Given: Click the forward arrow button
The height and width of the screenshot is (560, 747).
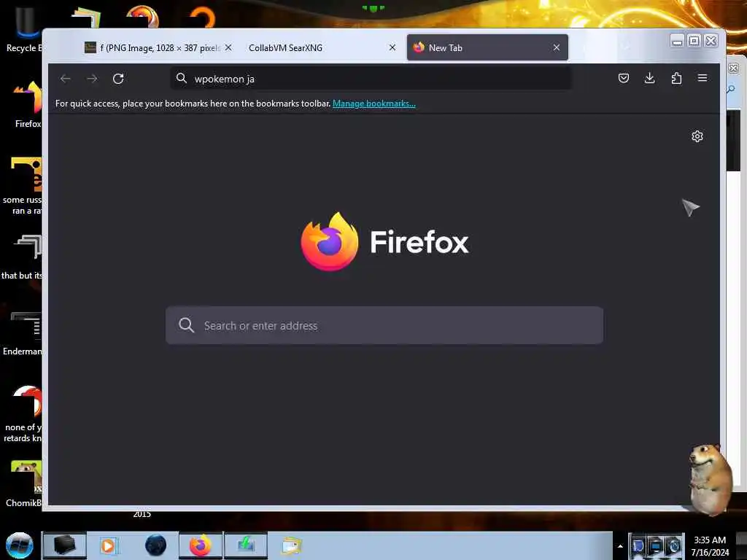Looking at the screenshot, I should (x=92, y=79).
